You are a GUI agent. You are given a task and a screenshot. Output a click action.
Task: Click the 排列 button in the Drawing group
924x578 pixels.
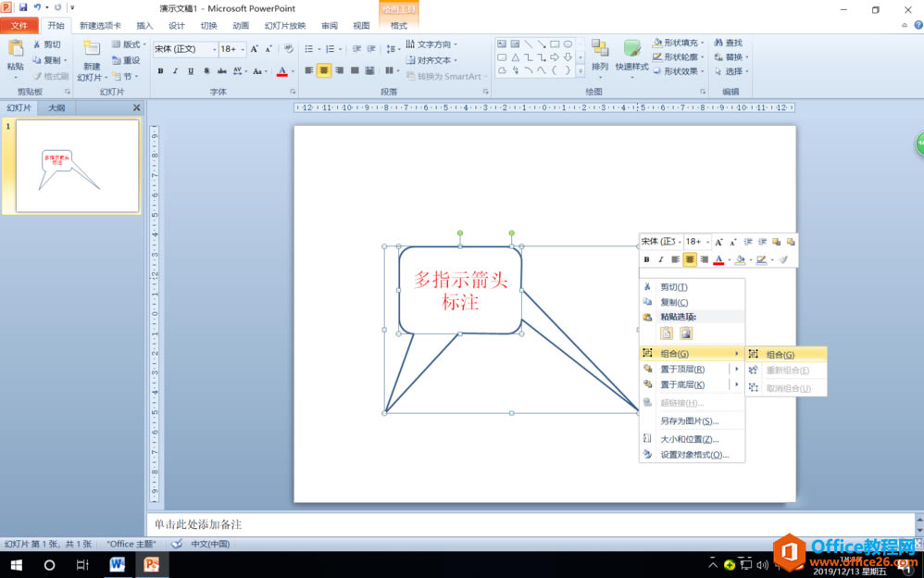(601, 58)
